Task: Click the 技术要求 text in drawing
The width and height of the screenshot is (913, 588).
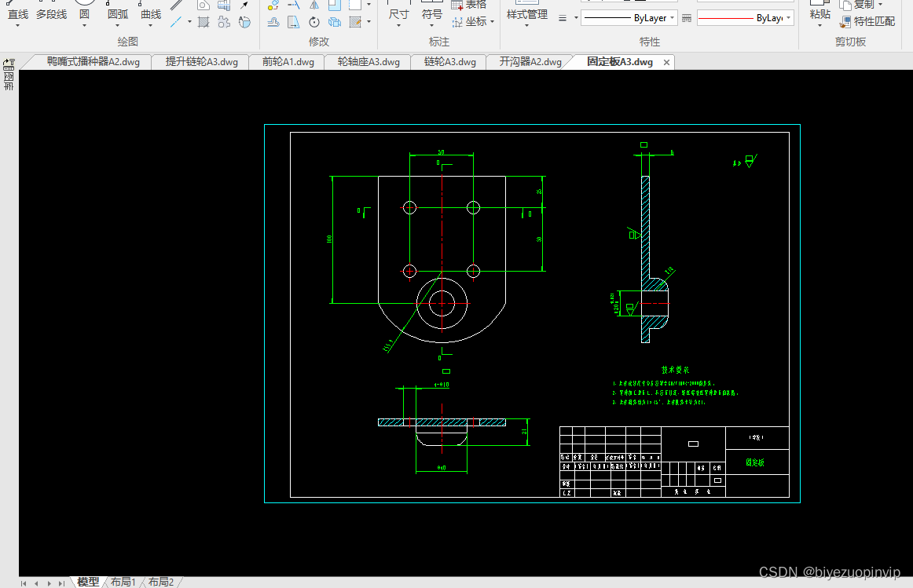Action: click(x=676, y=370)
